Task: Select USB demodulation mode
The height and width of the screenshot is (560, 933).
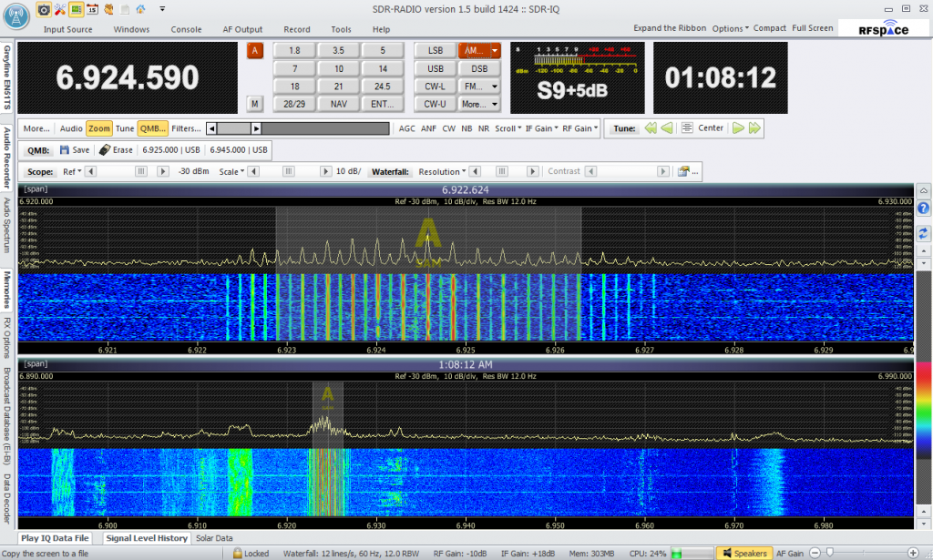Action: point(435,68)
